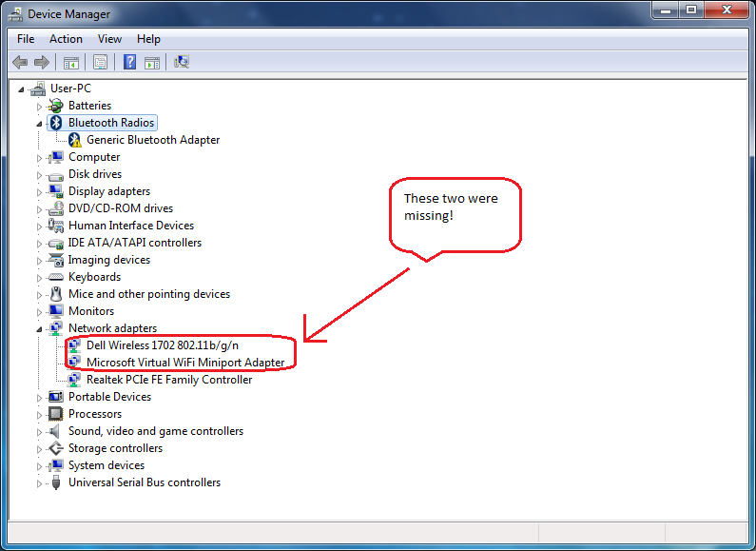Select Microsoft Virtual WiFi Miniport Adapter
756x551 pixels.
[185, 363]
